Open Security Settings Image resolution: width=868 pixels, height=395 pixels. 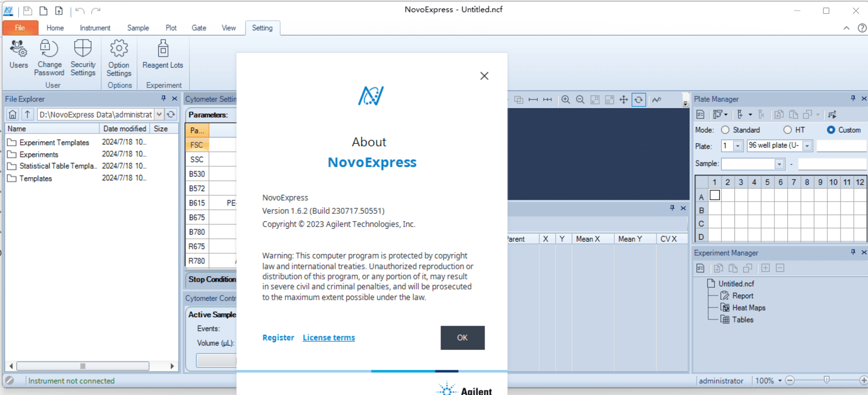pyautogui.click(x=83, y=58)
